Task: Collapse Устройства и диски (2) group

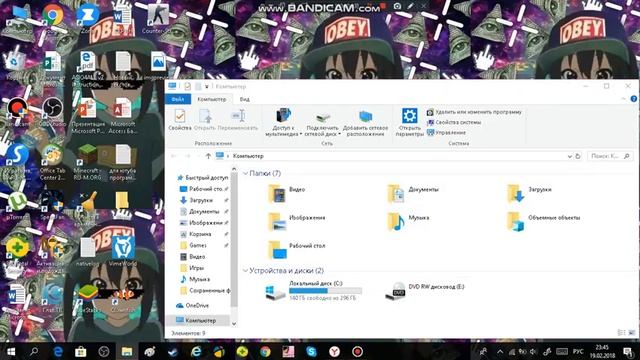Action: tap(245, 271)
